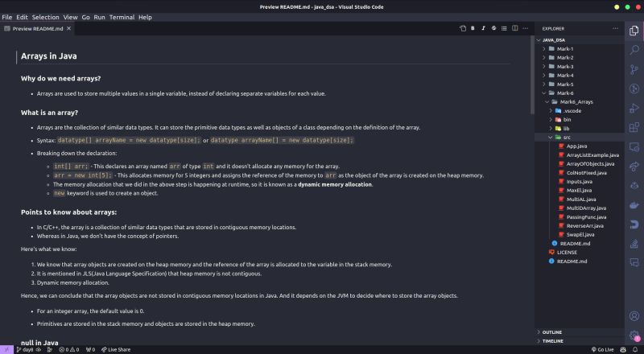The image size is (644, 354).
Task: Select the Preview README.md tab
Action: tap(37, 28)
